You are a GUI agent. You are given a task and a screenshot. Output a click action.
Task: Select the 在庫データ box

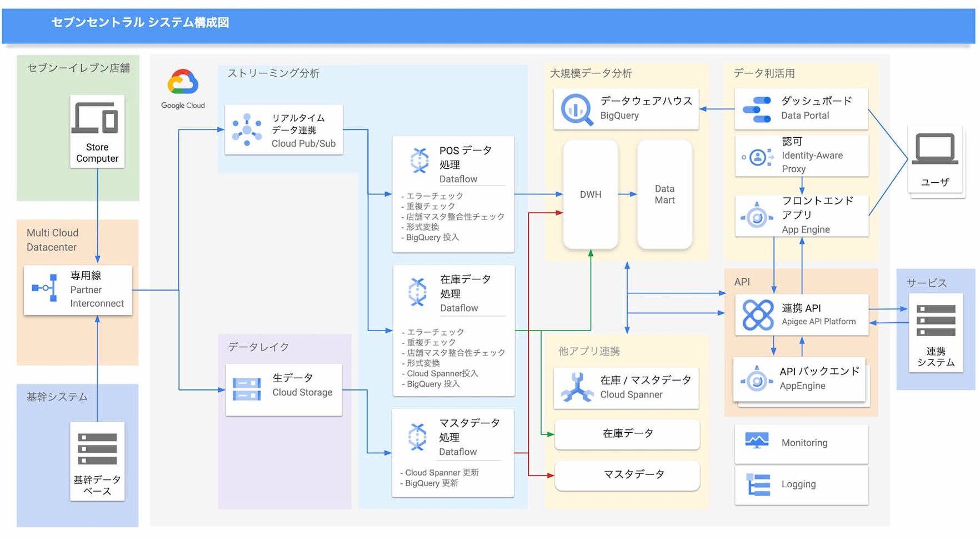(627, 433)
